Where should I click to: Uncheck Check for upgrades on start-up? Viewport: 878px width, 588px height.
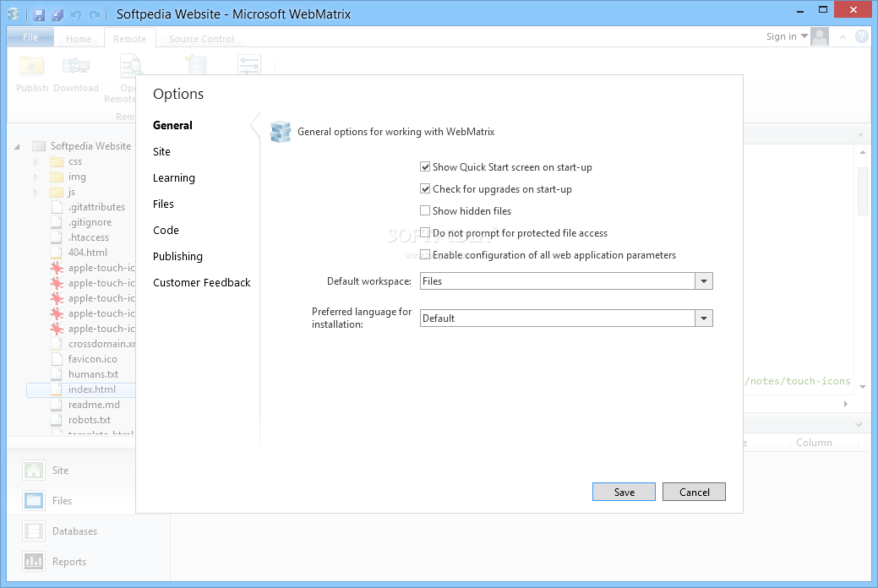click(x=425, y=188)
